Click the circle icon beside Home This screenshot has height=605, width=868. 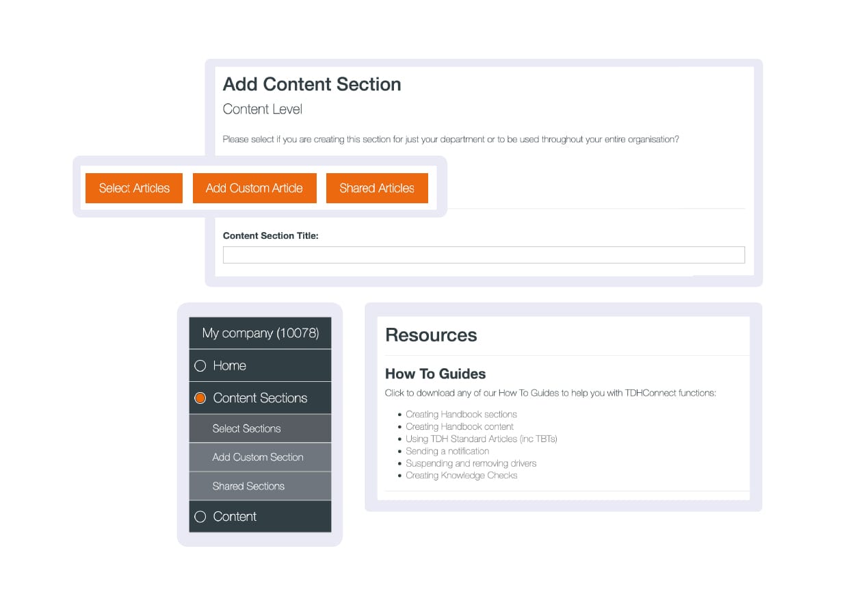tap(200, 366)
